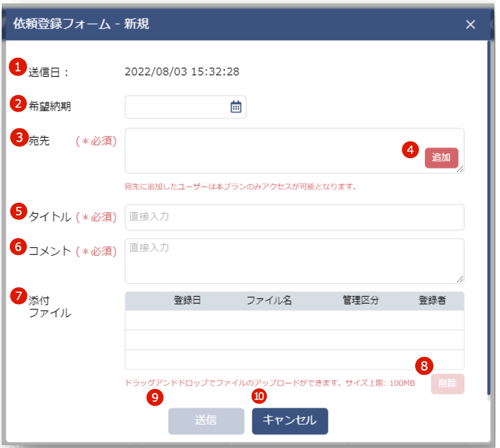Select the 登録日 column header
The width and height of the screenshot is (500, 448).
187,301
